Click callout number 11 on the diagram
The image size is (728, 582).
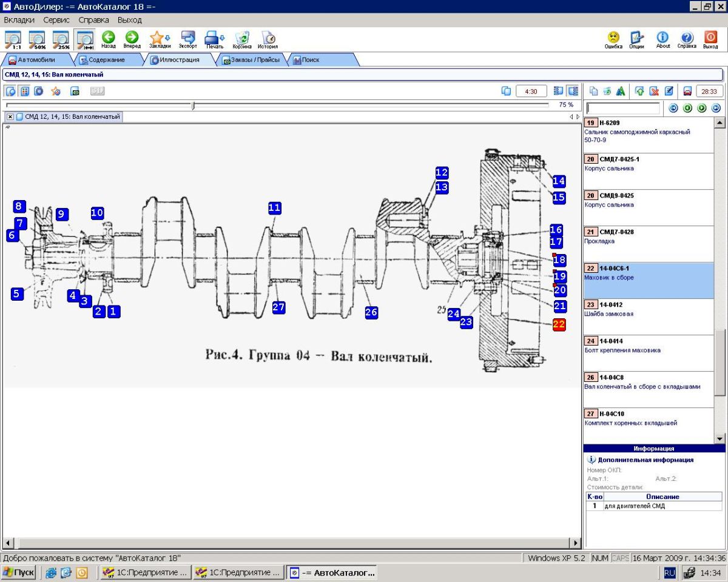(x=275, y=208)
